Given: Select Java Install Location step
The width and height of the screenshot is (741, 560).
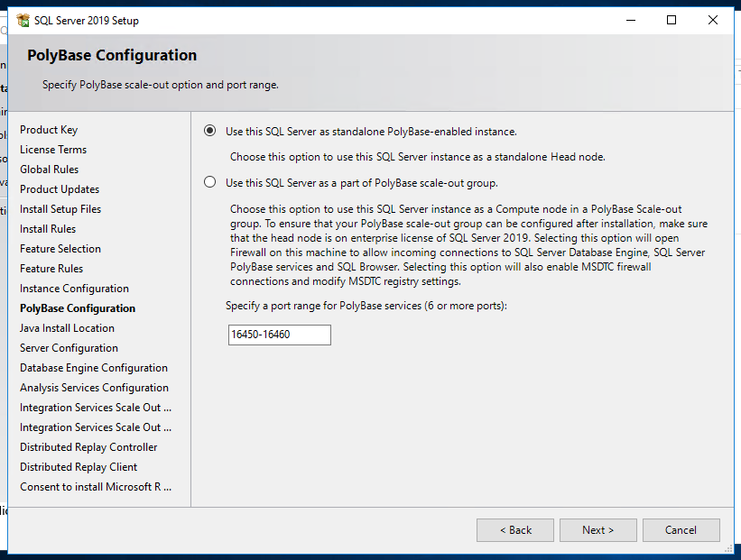Looking at the screenshot, I should point(67,328).
